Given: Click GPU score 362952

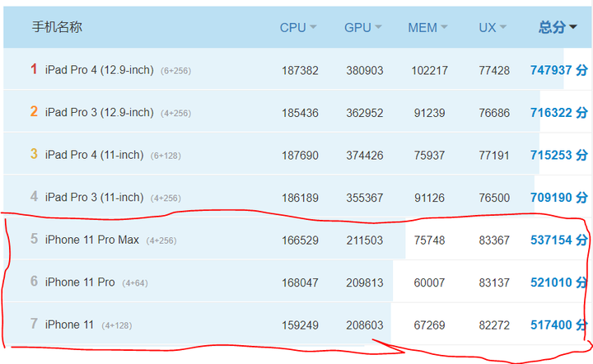Looking at the screenshot, I should click(365, 113).
